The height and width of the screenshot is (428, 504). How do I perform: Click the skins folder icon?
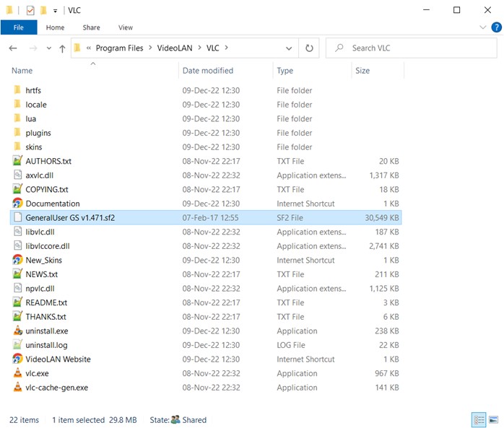point(17,147)
